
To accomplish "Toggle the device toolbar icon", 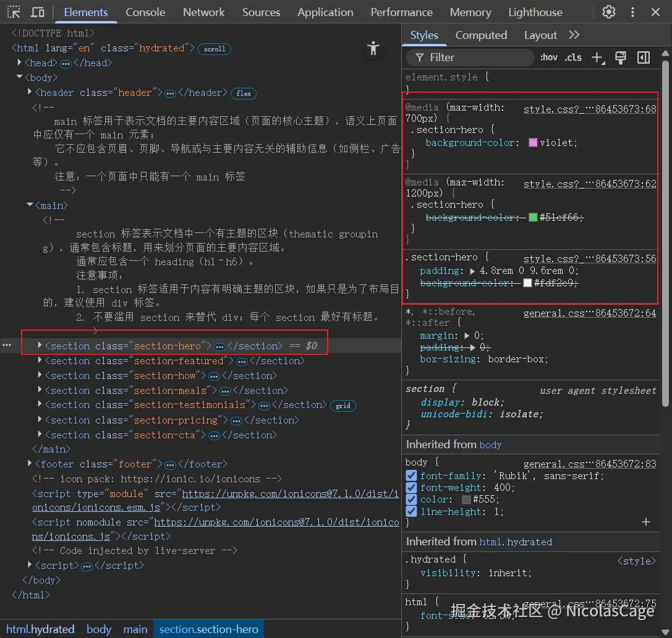I will coord(38,12).
